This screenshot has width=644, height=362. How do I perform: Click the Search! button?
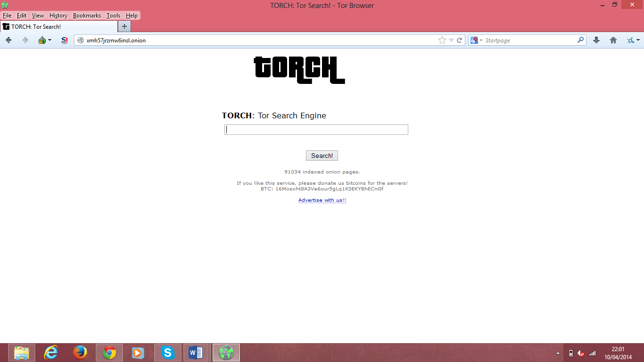(322, 156)
